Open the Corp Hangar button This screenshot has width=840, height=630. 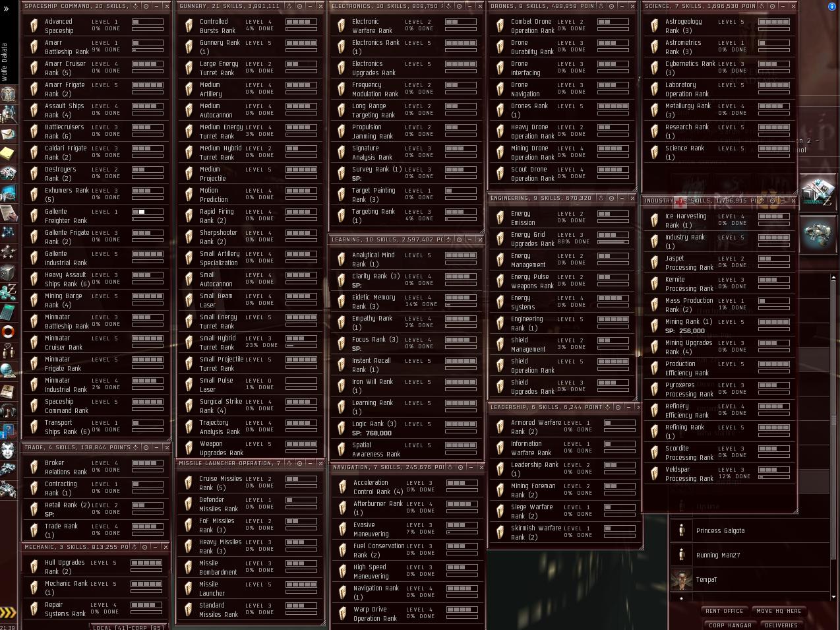click(x=729, y=625)
